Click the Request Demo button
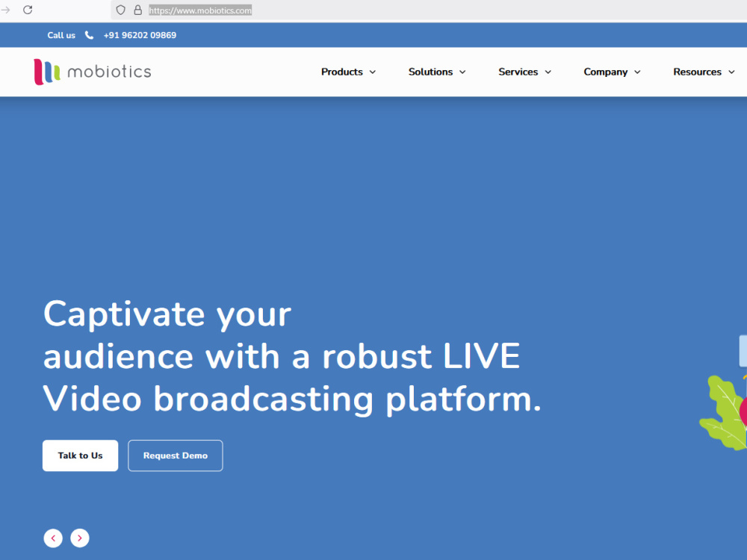The image size is (747, 560). (176, 455)
